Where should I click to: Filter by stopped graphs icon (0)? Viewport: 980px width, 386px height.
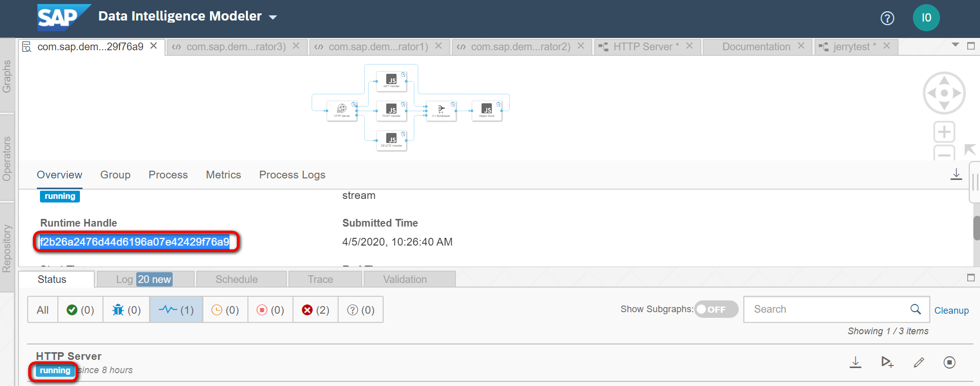coord(270,310)
